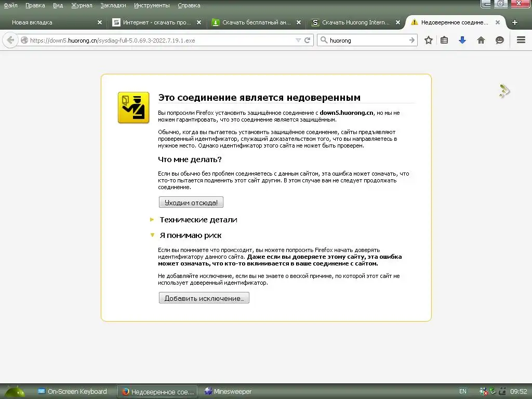Reload the page with the refresh icon
This screenshot has height=399, width=532.
pos(308,41)
